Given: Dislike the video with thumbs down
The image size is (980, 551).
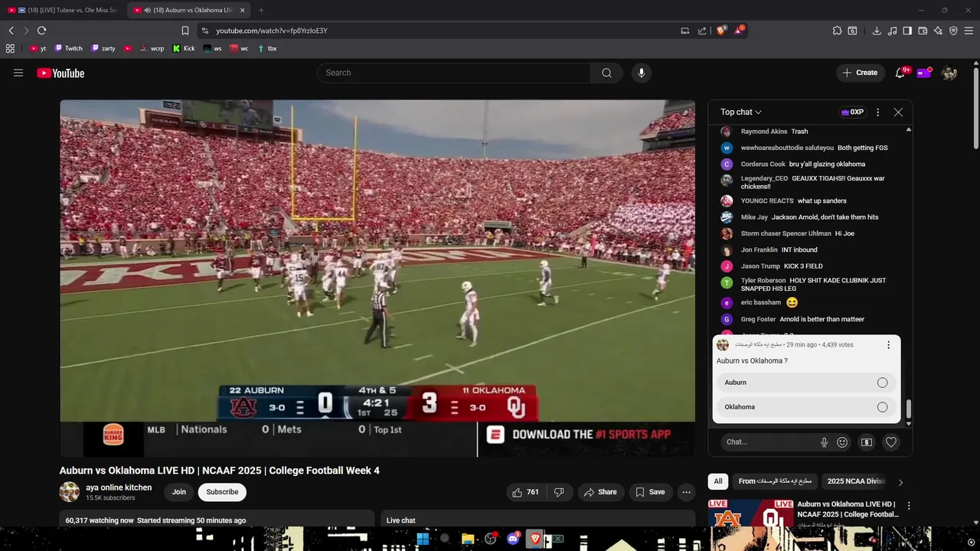Looking at the screenshot, I should pos(559,492).
